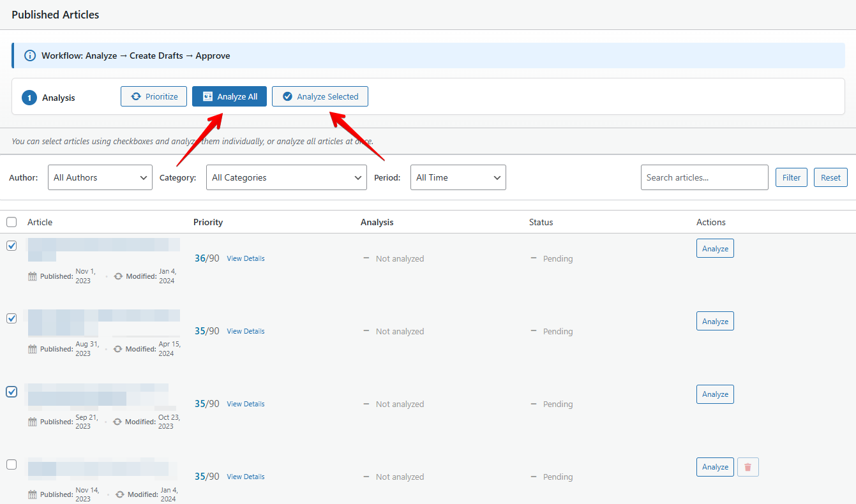Check the select-all checkbox in the table header
This screenshot has width=856, height=504.
coord(11,221)
